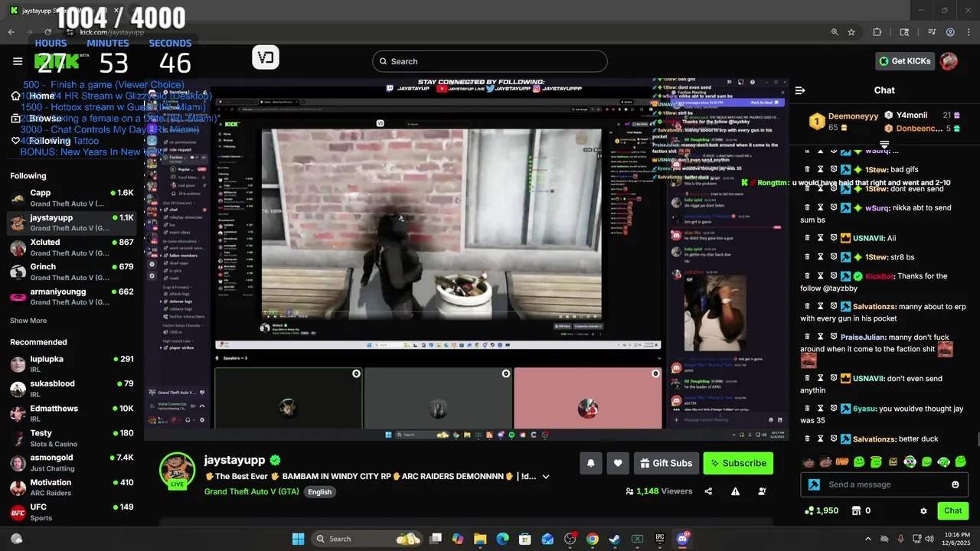
Task: Send message with green Chat button
Action: (x=952, y=510)
